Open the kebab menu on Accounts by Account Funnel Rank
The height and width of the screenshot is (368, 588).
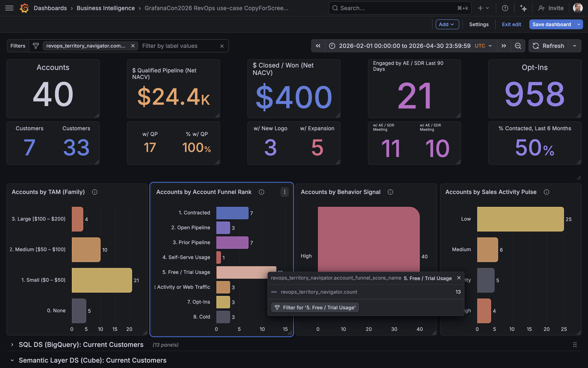[284, 192]
